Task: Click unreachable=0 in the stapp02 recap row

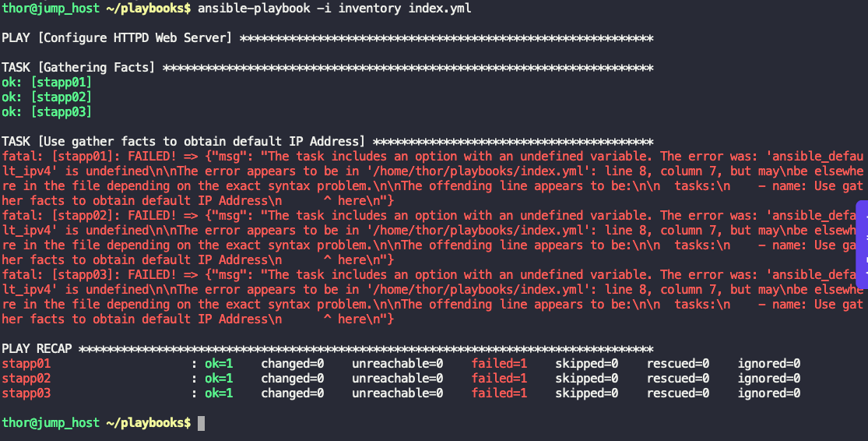Action: click(x=397, y=379)
